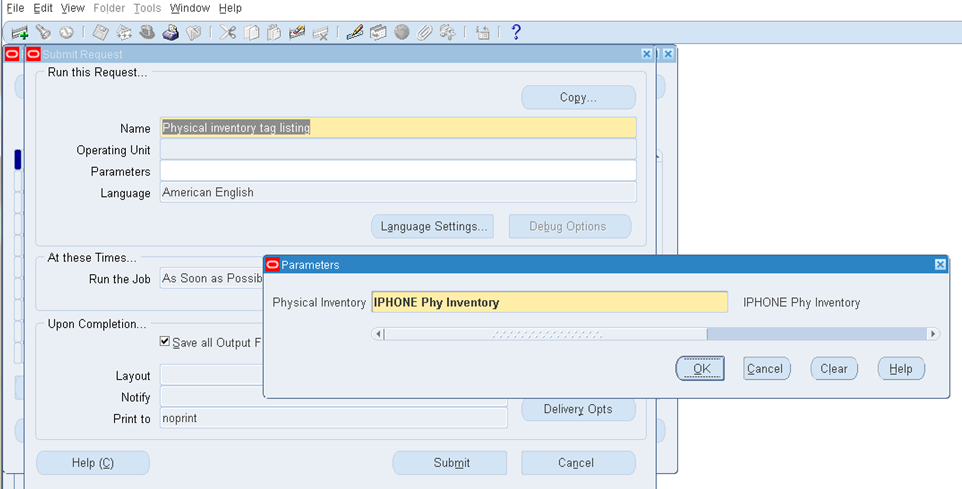This screenshot has height=489, width=962.
Task: Click the Folder Tools toolbar icon
Action: tap(448, 32)
